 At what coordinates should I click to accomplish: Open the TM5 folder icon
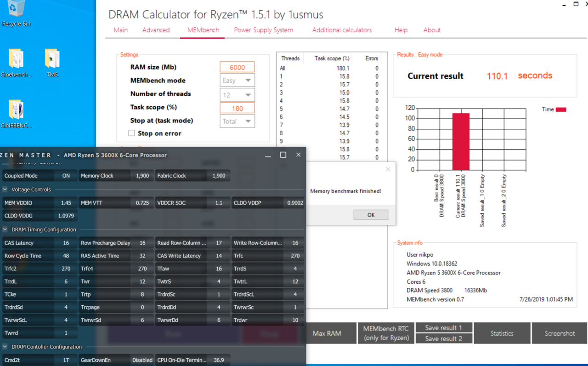point(52,63)
